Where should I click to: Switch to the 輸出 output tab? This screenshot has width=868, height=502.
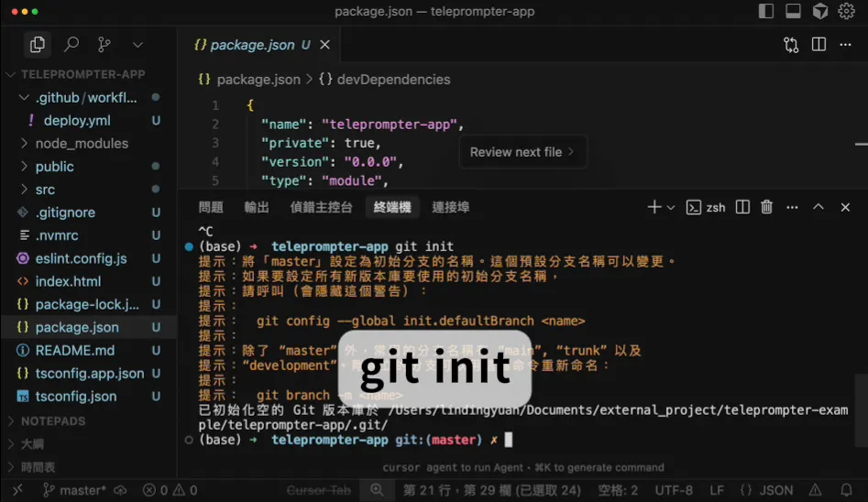tap(257, 208)
